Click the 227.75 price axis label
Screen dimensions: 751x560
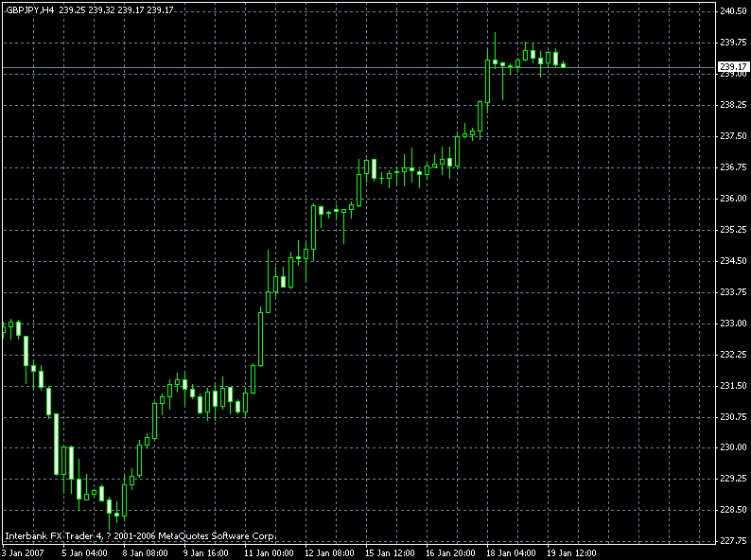tap(731, 541)
